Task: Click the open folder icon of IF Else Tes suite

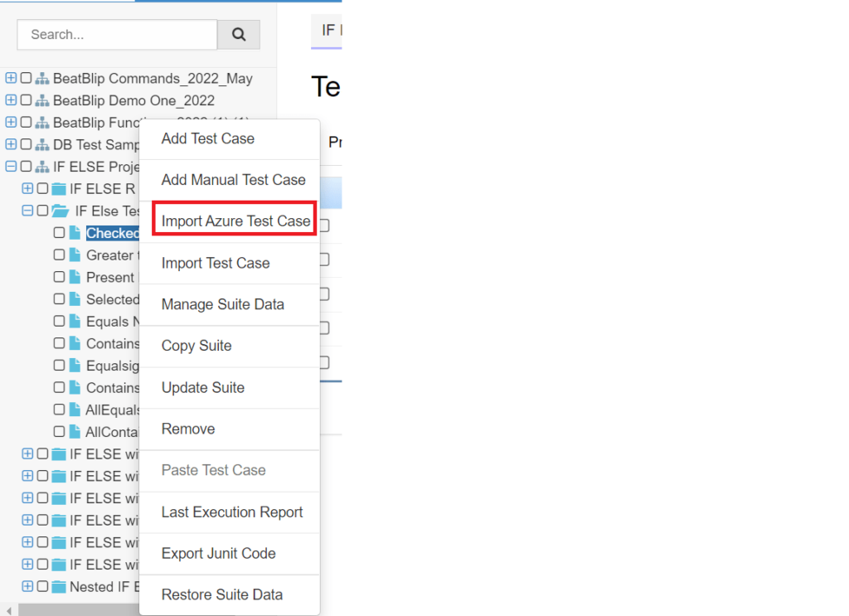Action: point(60,211)
